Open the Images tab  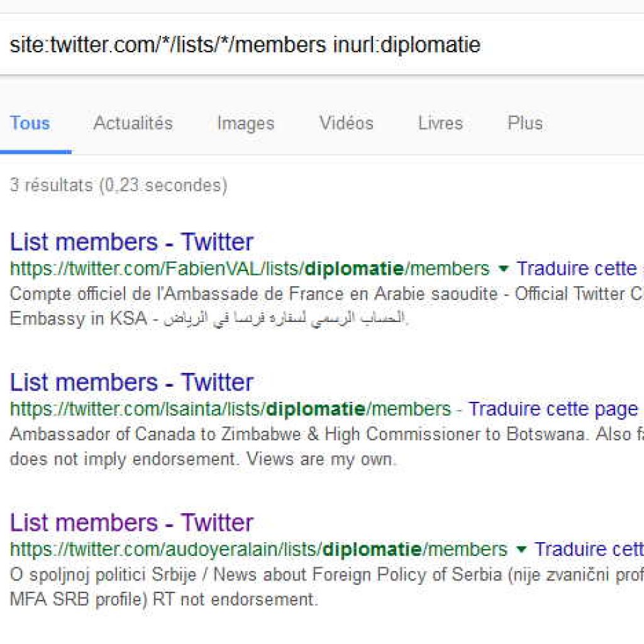click(x=246, y=124)
